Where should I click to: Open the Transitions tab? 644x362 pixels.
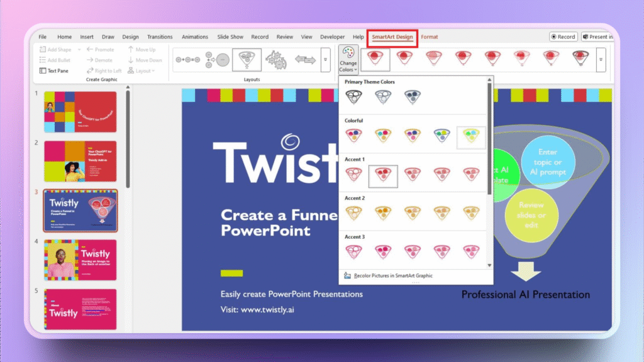(x=160, y=37)
